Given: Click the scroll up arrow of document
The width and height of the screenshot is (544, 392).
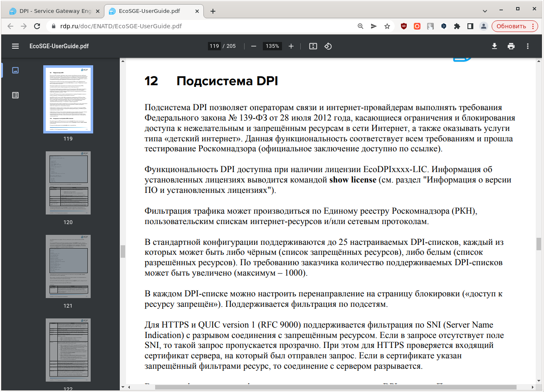Looking at the screenshot, I should [539, 61].
